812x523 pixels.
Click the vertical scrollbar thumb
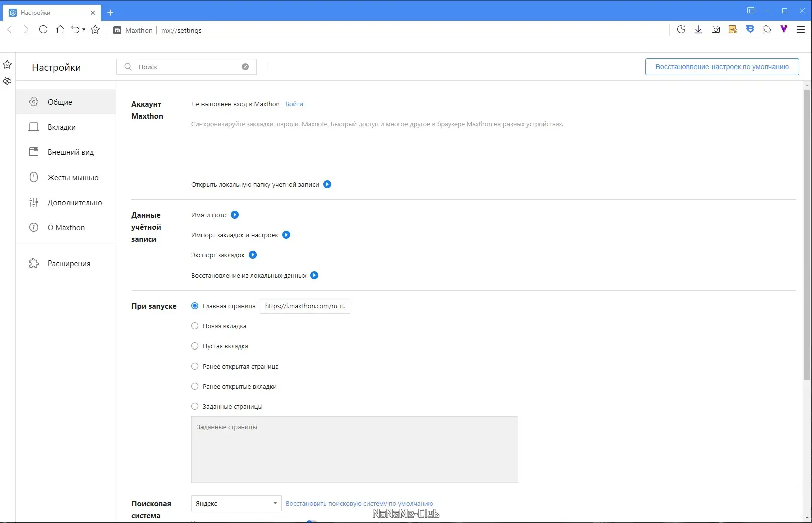(x=807, y=234)
